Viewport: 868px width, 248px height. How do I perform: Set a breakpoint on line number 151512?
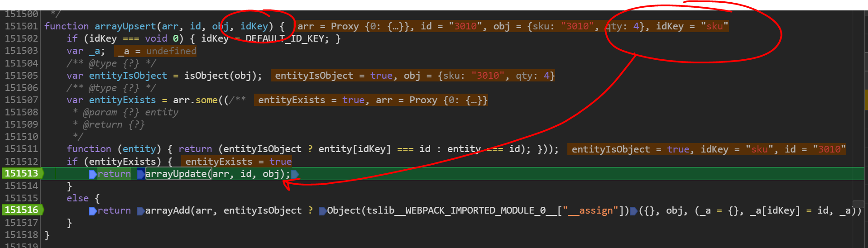pos(21,161)
